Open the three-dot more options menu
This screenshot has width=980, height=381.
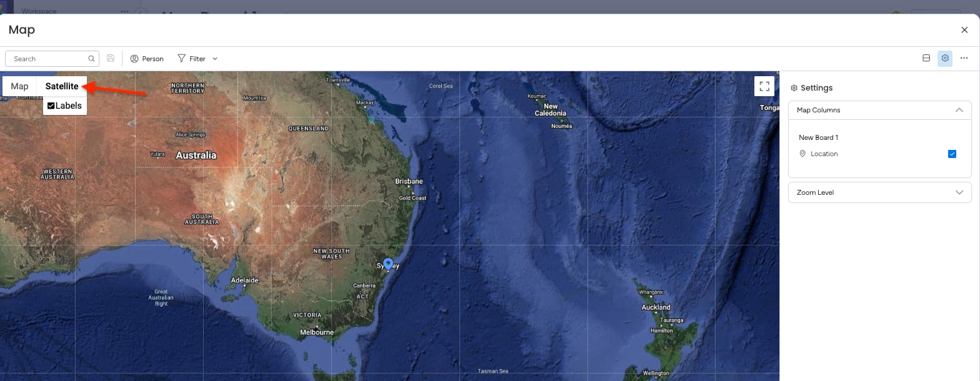pyautogui.click(x=964, y=58)
